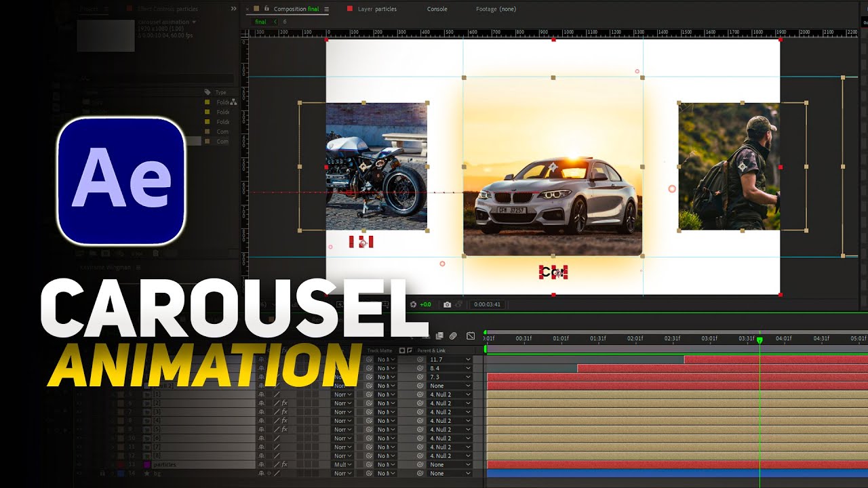Open the parent dropdown showing 11.7
Image resolution: width=868 pixels, height=488 pixels.
click(x=450, y=359)
